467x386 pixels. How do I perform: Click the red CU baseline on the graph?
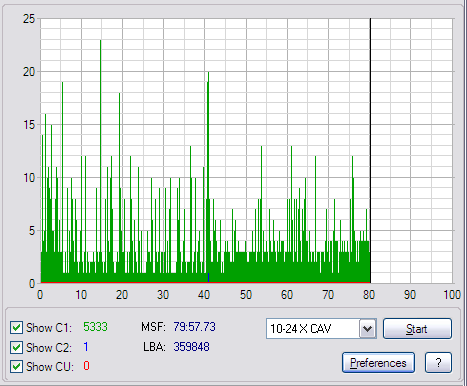[x=205, y=282]
